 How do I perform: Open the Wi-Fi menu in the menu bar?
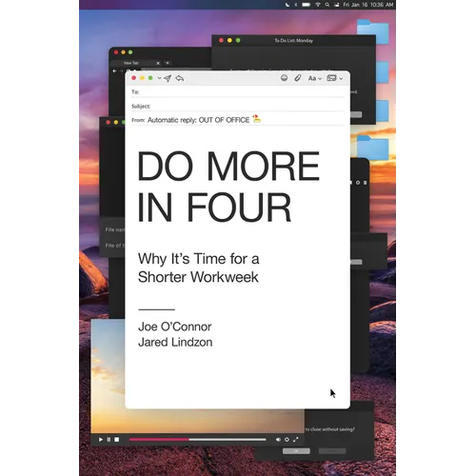[318, 5]
